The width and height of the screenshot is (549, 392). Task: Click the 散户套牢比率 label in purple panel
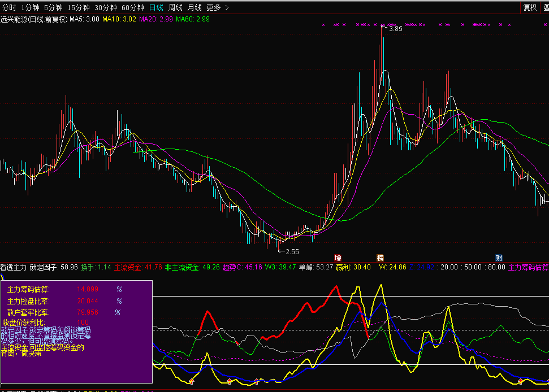[x=28, y=312]
